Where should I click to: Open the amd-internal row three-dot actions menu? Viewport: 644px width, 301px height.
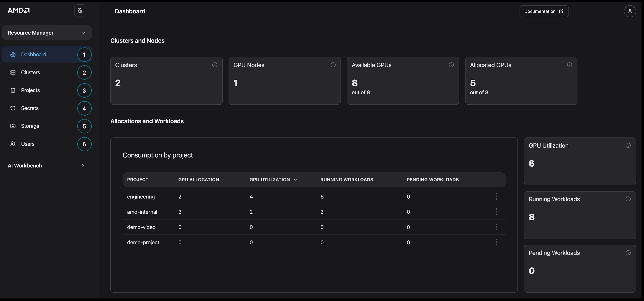click(x=497, y=212)
